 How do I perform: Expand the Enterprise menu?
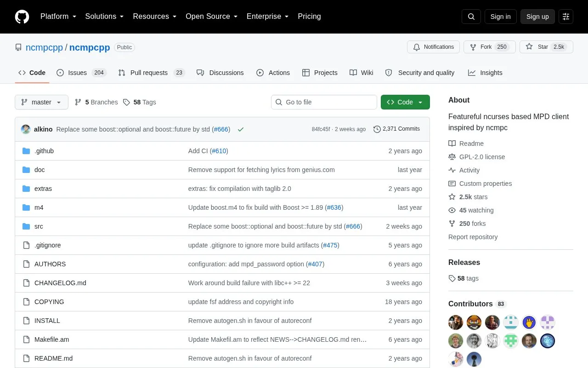tap(268, 17)
